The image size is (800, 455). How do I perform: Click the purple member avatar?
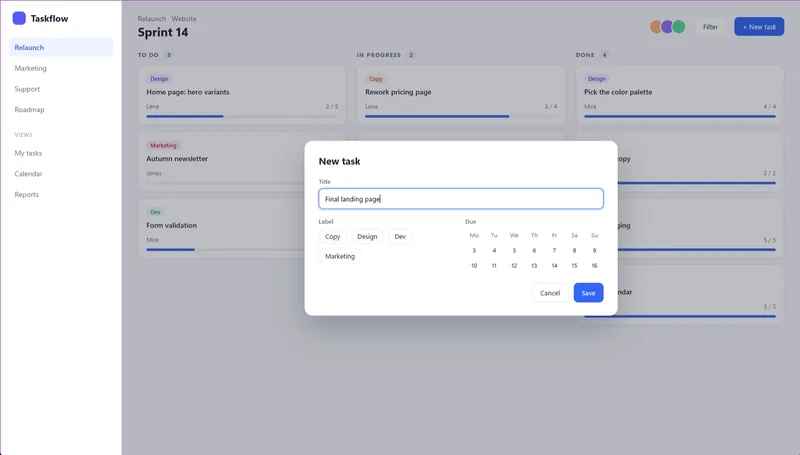(667, 27)
